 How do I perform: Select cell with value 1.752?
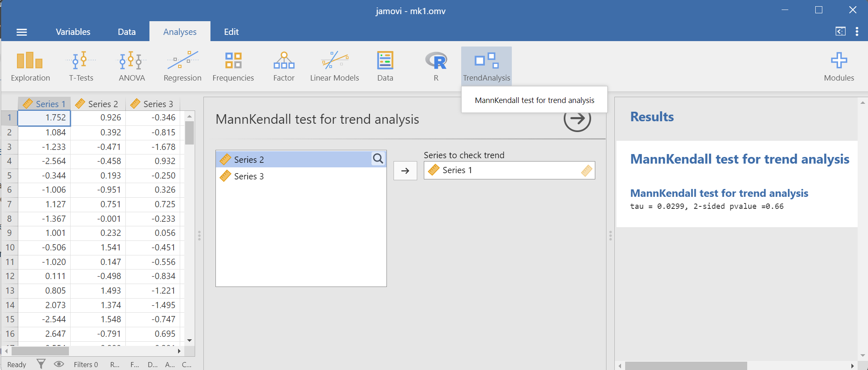tap(44, 118)
